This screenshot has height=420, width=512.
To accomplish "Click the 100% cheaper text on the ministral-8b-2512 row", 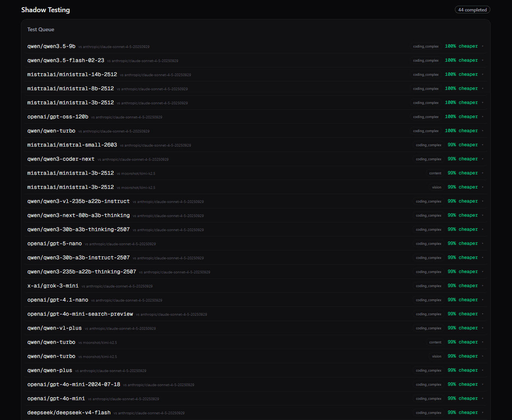I will coord(461,88).
